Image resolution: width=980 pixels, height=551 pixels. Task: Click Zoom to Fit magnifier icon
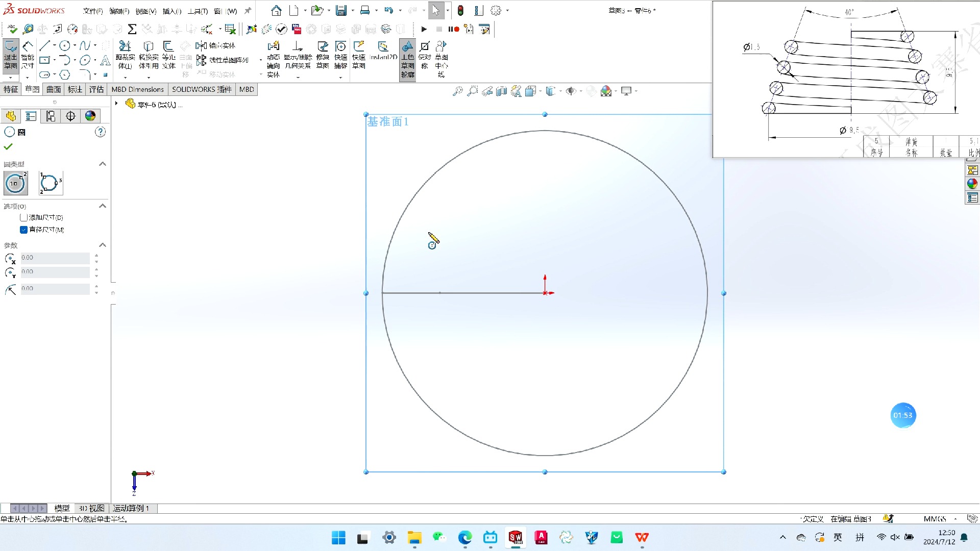click(x=458, y=91)
